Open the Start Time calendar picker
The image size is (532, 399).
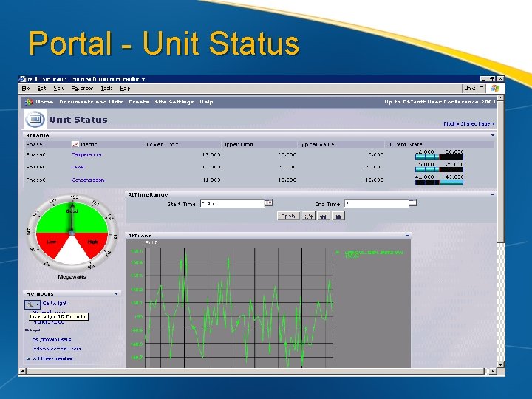(x=269, y=203)
